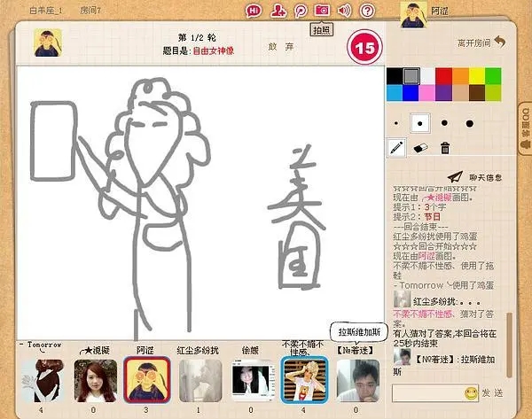Click 离开房间 to leave the room
This screenshot has width=532, height=419.
tap(480, 42)
